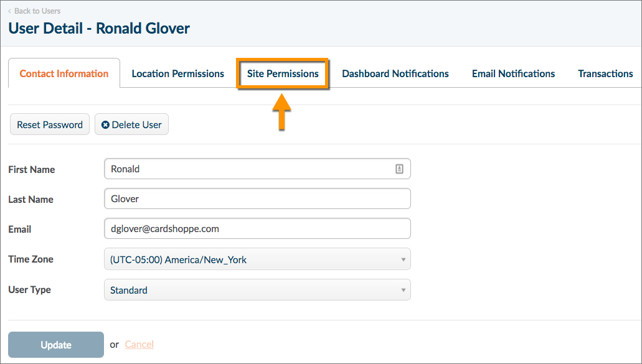The image size is (642, 364).
Task: Go to the Dashboard Notifications tab
Action: tap(395, 73)
